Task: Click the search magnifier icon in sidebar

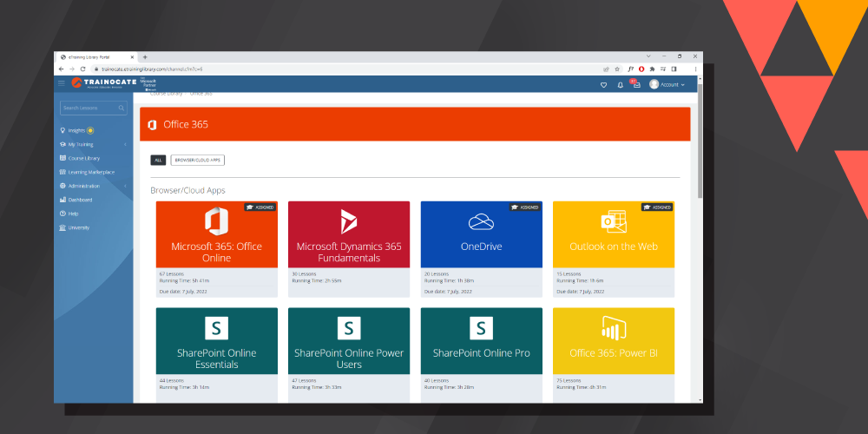Action: click(122, 108)
